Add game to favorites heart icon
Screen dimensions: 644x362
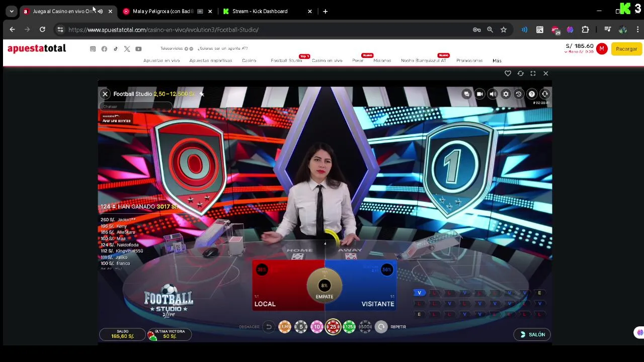(x=508, y=73)
